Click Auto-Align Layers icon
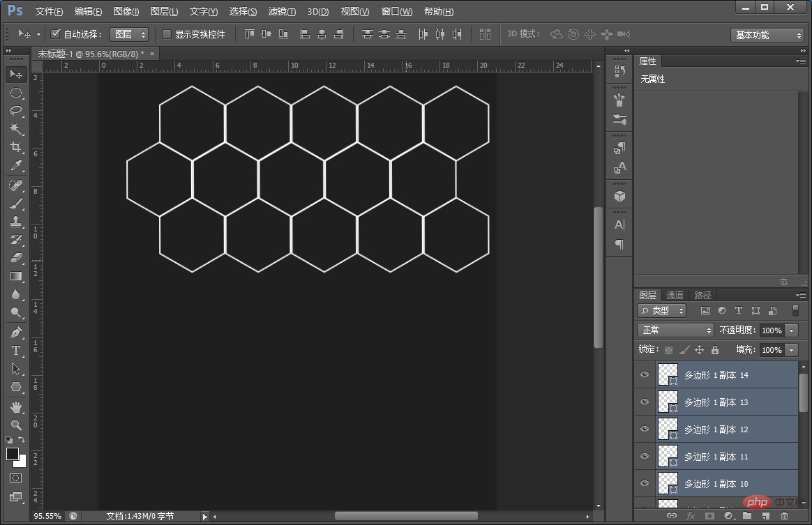Image resolution: width=812 pixels, height=525 pixels. [485, 34]
